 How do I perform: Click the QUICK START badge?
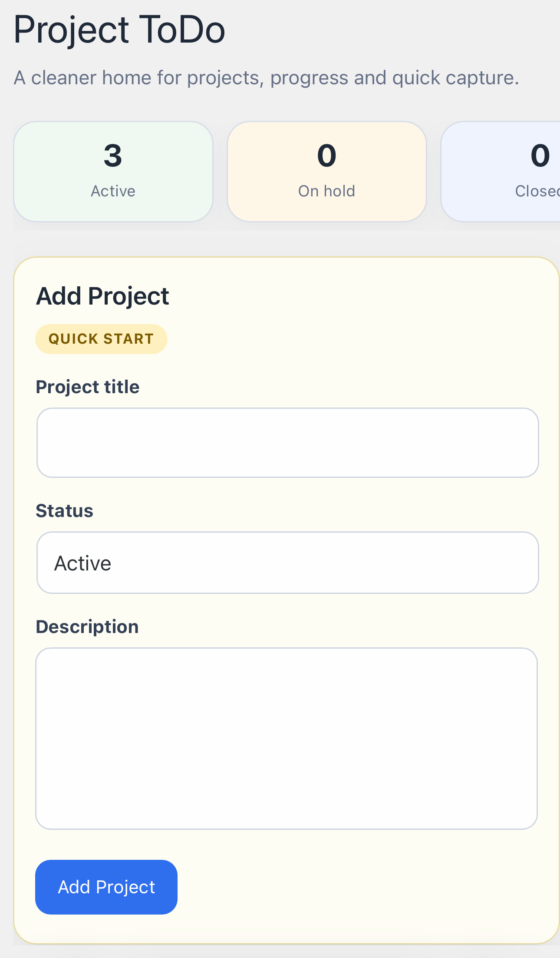tap(101, 339)
